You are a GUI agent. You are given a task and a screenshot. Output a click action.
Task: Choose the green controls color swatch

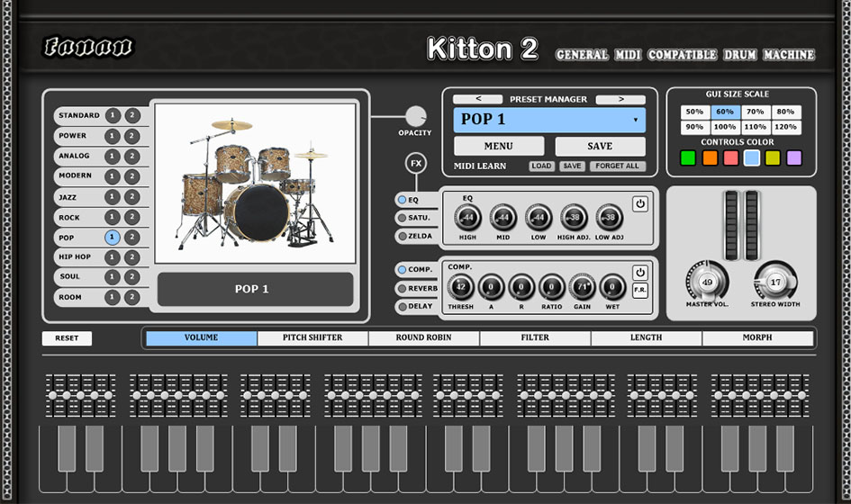(688, 158)
